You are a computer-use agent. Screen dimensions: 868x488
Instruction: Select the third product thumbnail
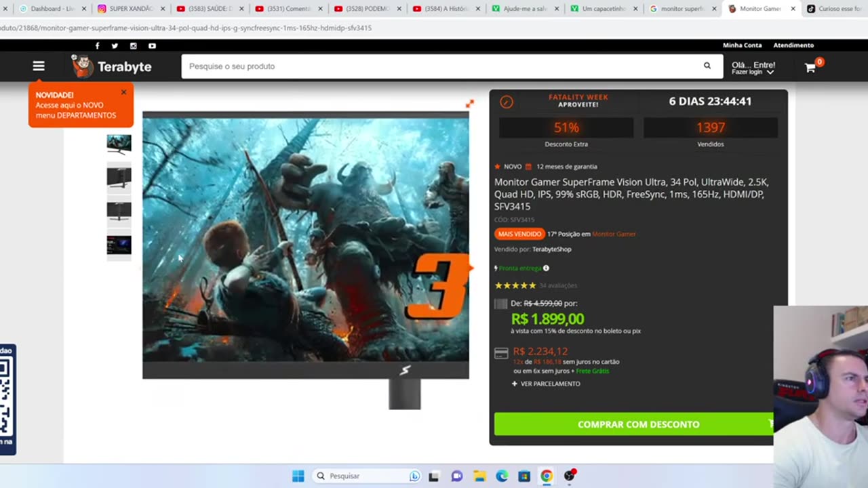(x=119, y=211)
